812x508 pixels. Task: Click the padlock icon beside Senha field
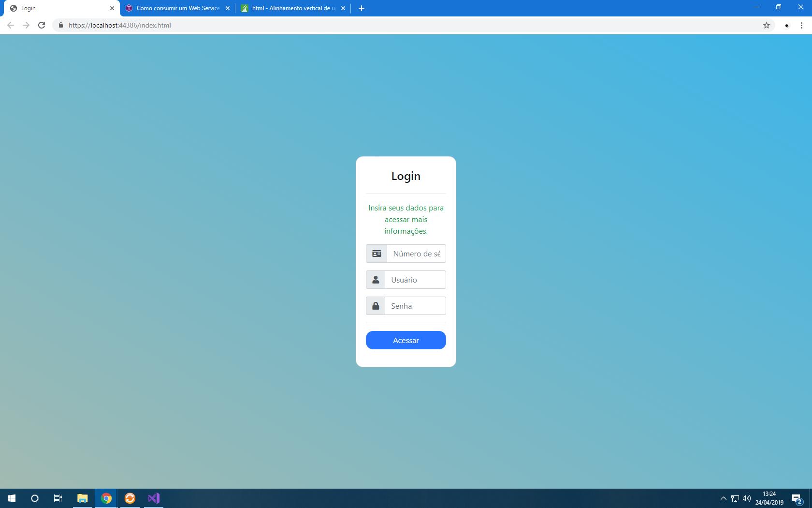coord(376,306)
